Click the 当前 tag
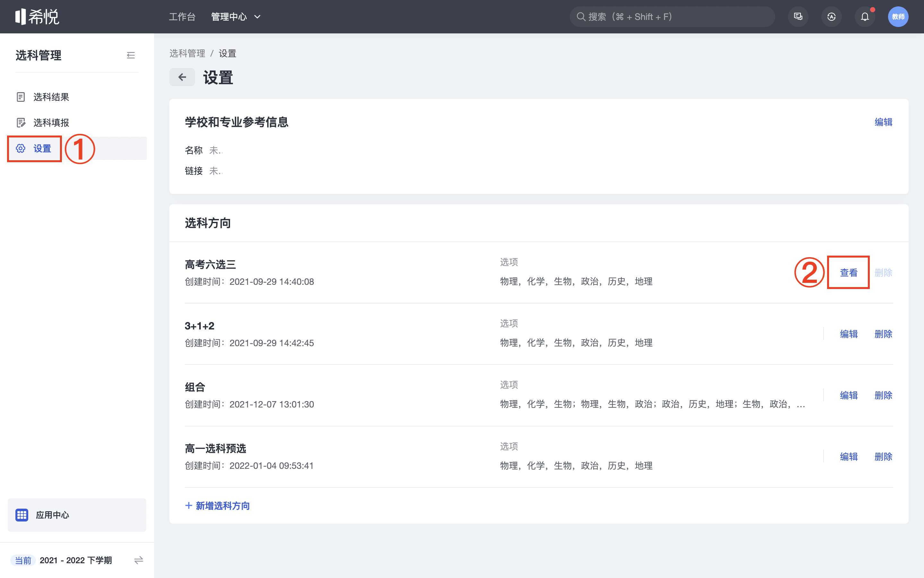The image size is (924, 578). (x=23, y=560)
